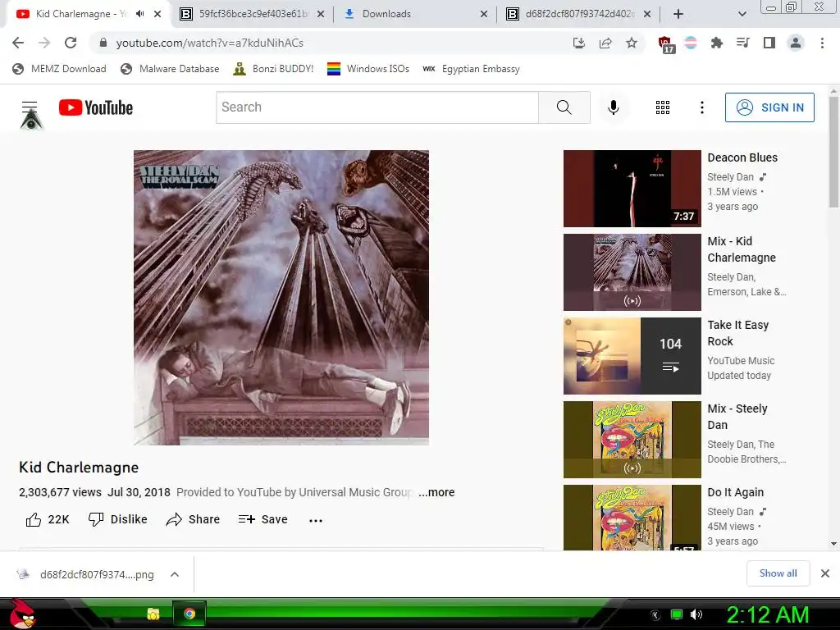This screenshot has width=840, height=630.
Task: Open the uBlock extension icon showing 17
Action: pos(665,44)
